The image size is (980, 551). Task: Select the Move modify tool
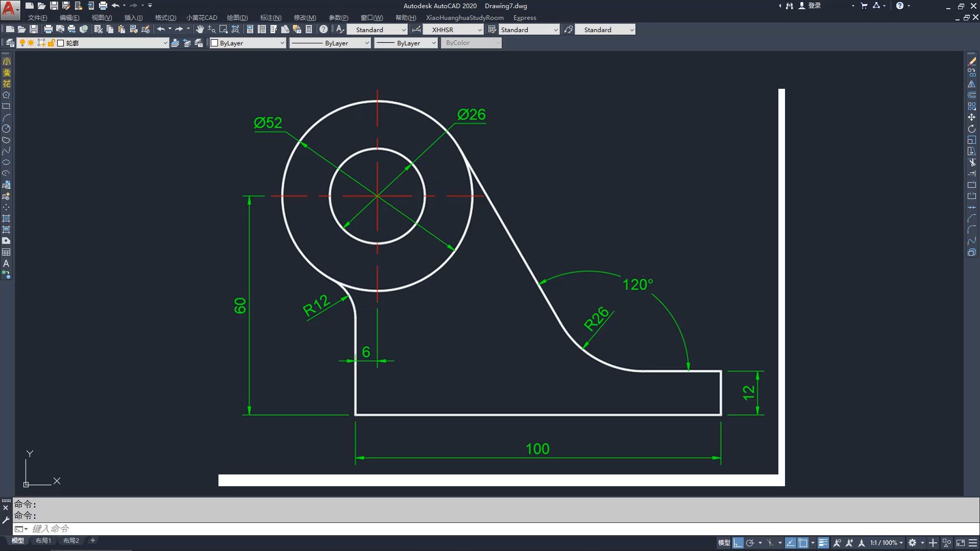point(972,117)
